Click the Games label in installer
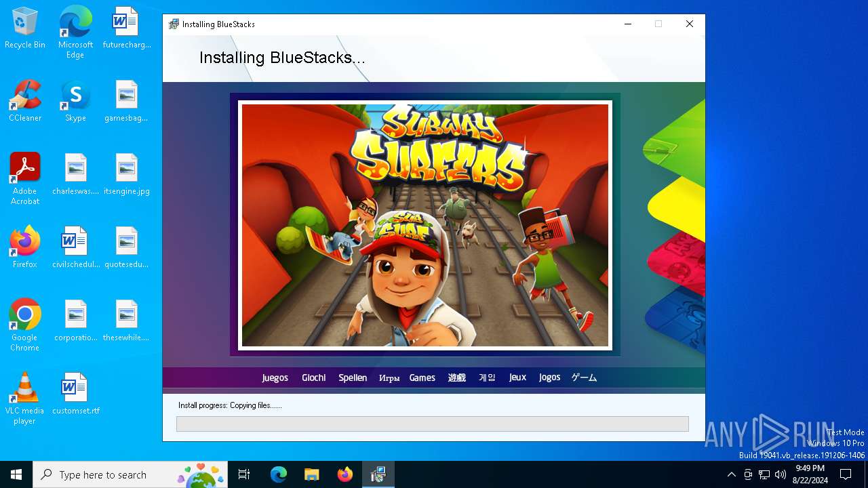Image resolution: width=868 pixels, height=488 pixels. [x=422, y=378]
